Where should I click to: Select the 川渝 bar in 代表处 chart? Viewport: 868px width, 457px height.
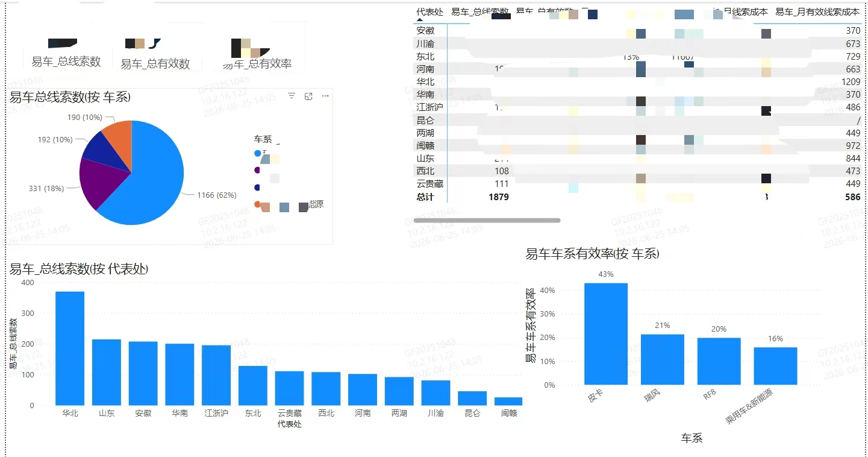click(x=436, y=393)
